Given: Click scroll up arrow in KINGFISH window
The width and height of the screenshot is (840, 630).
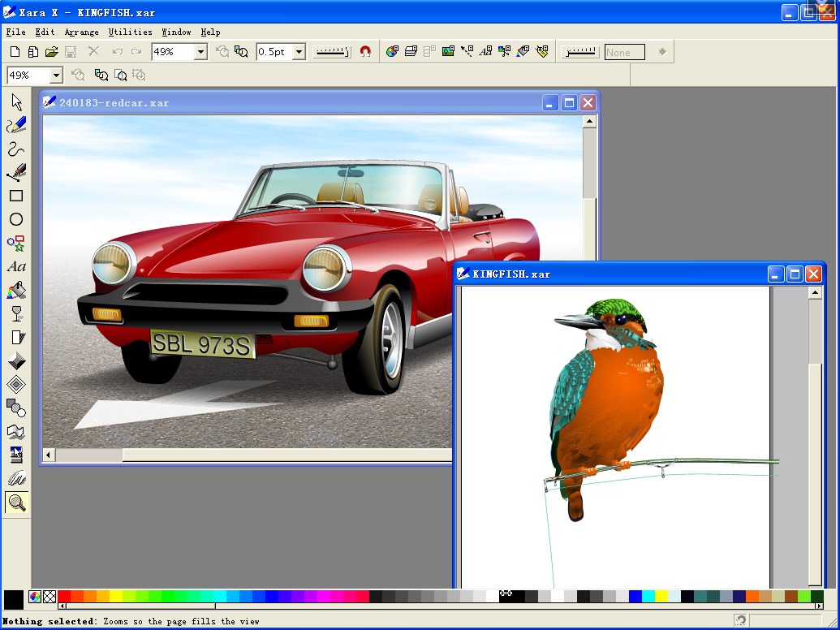Looking at the screenshot, I should pos(815,292).
